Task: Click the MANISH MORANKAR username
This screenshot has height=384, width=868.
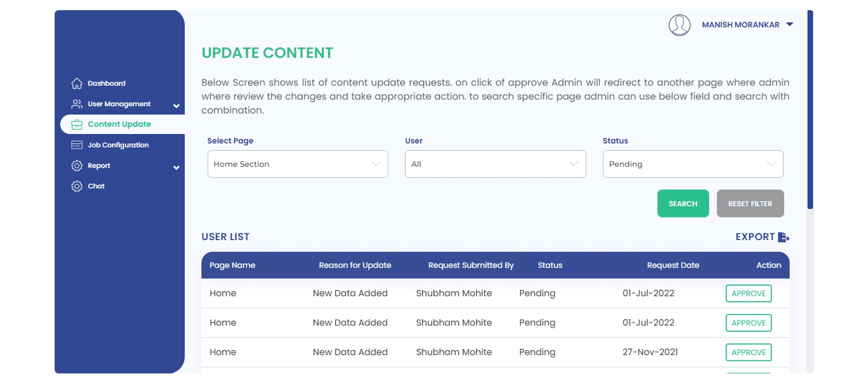Action: (x=740, y=25)
